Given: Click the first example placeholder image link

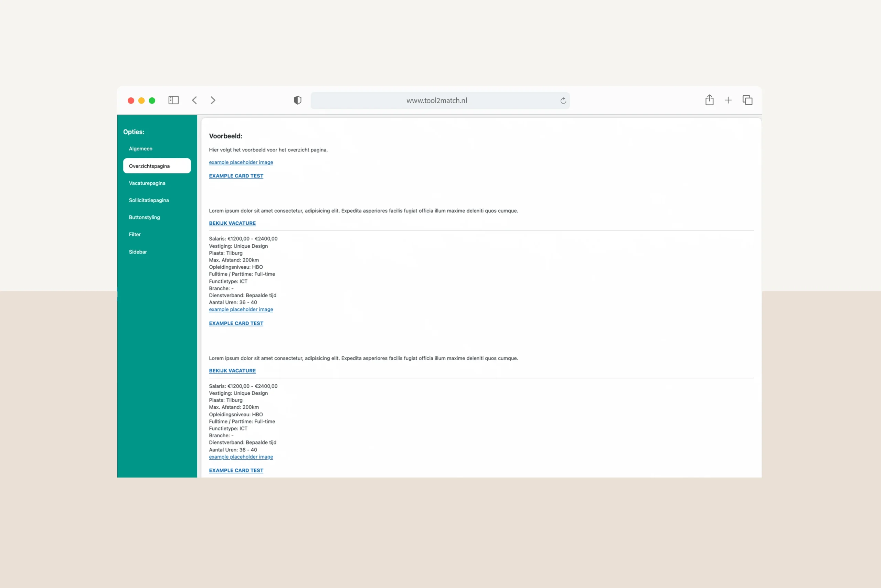Looking at the screenshot, I should pos(241,162).
